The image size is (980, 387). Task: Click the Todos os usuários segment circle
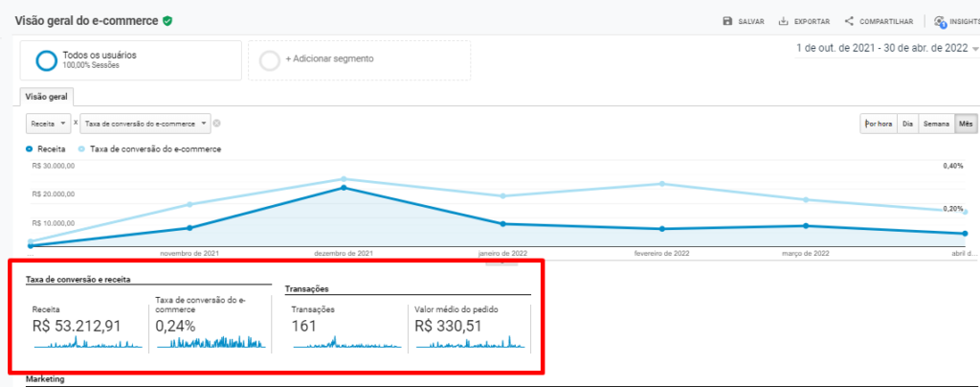pos(46,60)
